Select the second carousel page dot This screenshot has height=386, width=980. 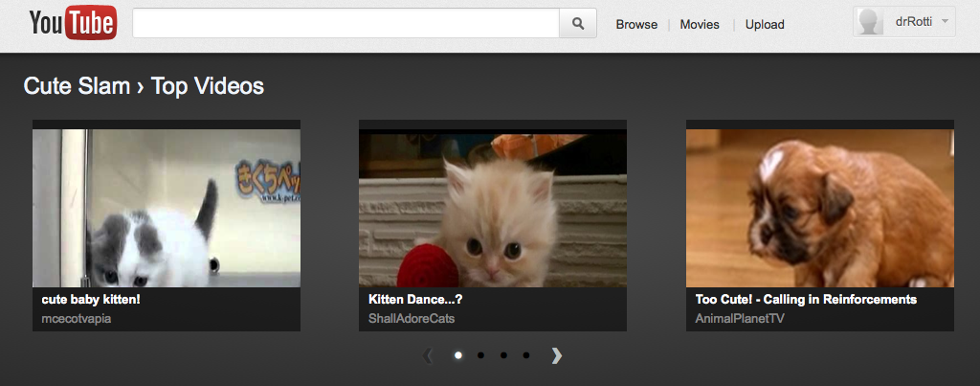click(480, 355)
